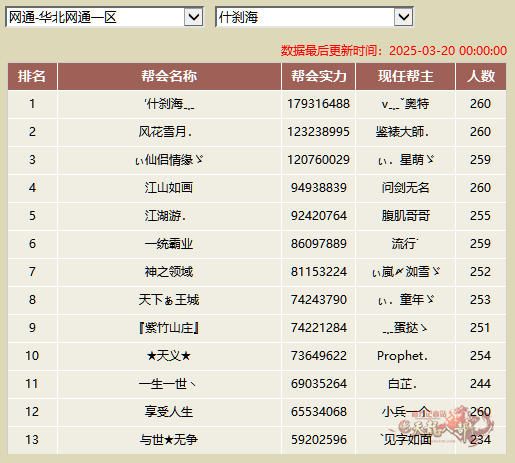The image size is (515, 463).
Task: Open the 什刹海 server dropdown
Action: (314, 17)
